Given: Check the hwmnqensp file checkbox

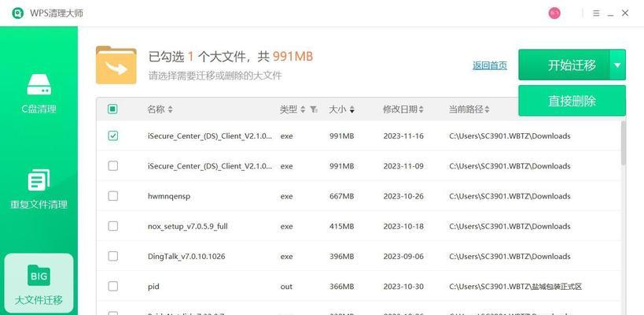Looking at the screenshot, I should click(112, 196).
